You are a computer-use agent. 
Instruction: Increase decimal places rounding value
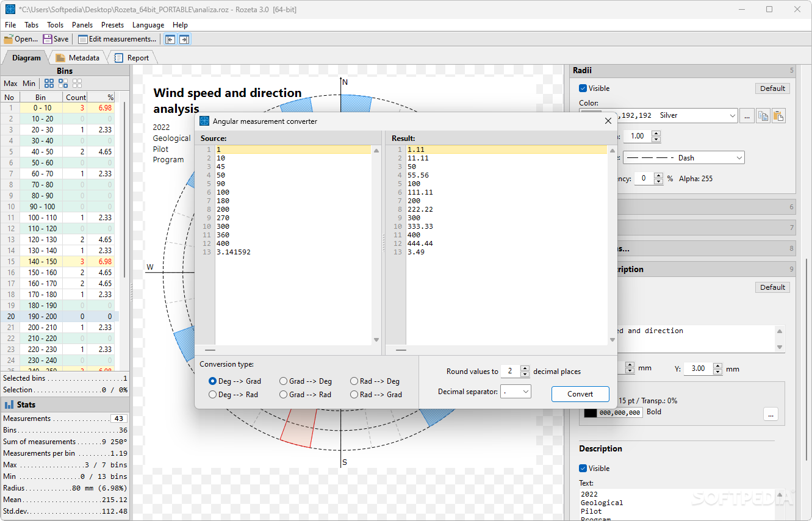525,368
